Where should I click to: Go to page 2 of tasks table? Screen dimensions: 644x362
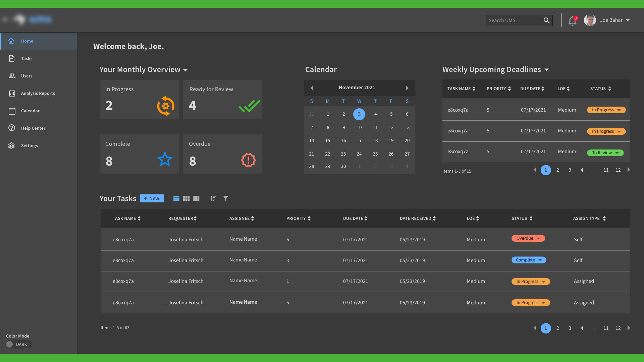tap(557, 328)
